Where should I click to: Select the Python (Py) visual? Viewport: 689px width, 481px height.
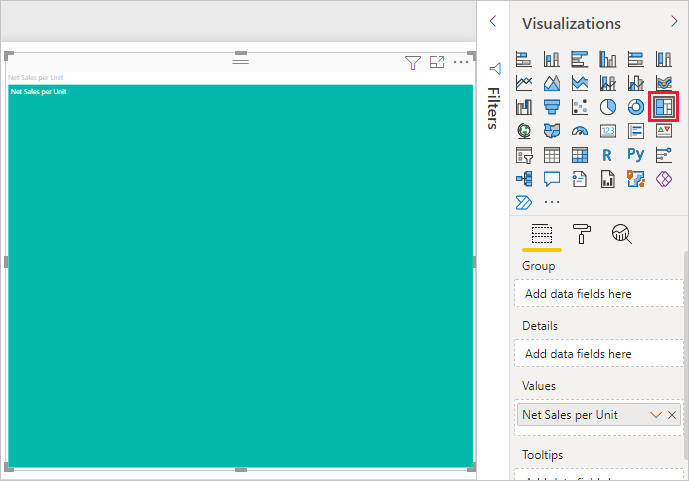636,154
